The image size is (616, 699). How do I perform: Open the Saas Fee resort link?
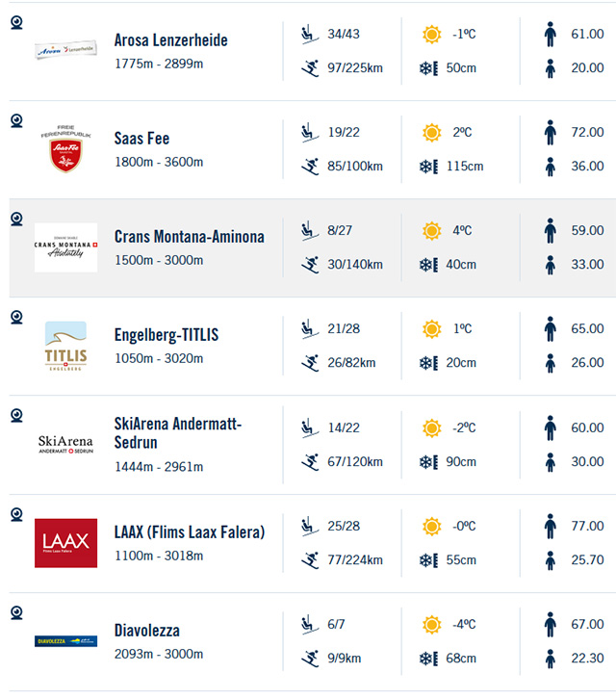(x=141, y=139)
